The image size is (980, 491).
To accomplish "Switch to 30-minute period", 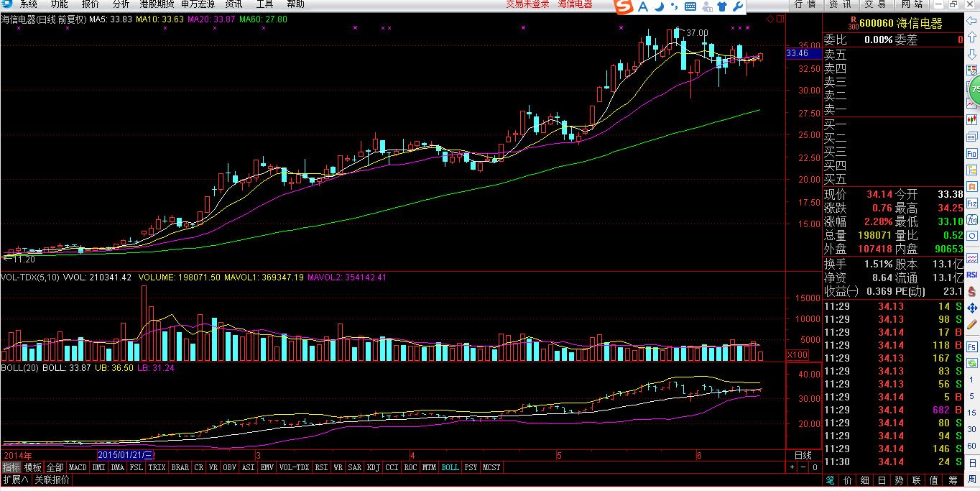I will pos(971,428).
